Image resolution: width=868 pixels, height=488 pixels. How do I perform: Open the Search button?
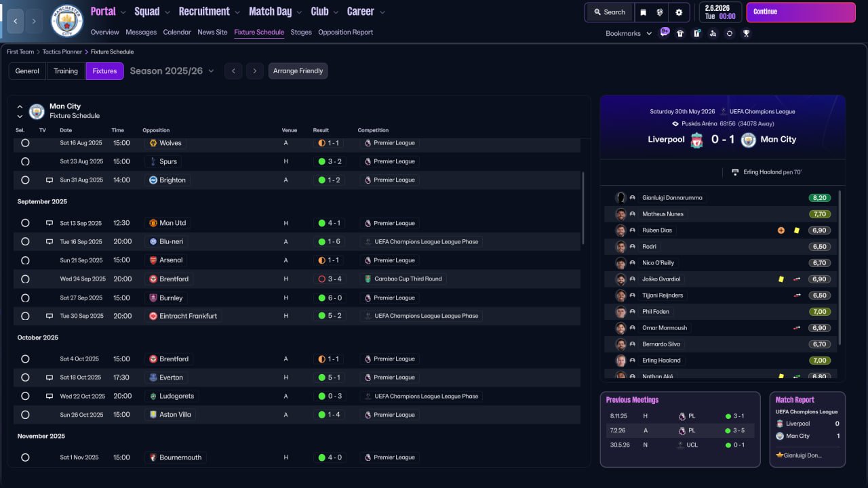[x=609, y=12]
